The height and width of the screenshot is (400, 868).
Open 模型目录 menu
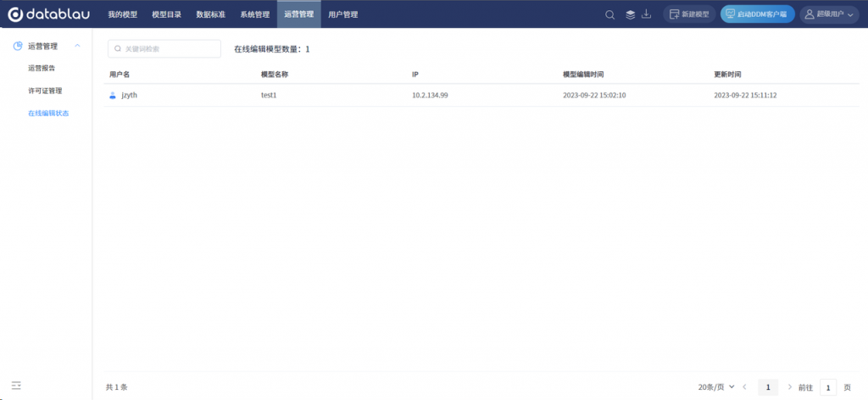click(x=167, y=15)
